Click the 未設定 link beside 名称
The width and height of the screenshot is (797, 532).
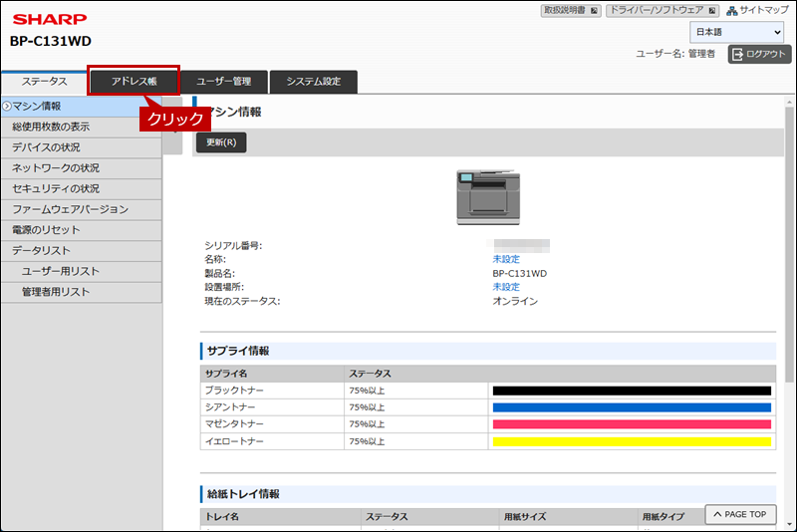click(x=506, y=259)
